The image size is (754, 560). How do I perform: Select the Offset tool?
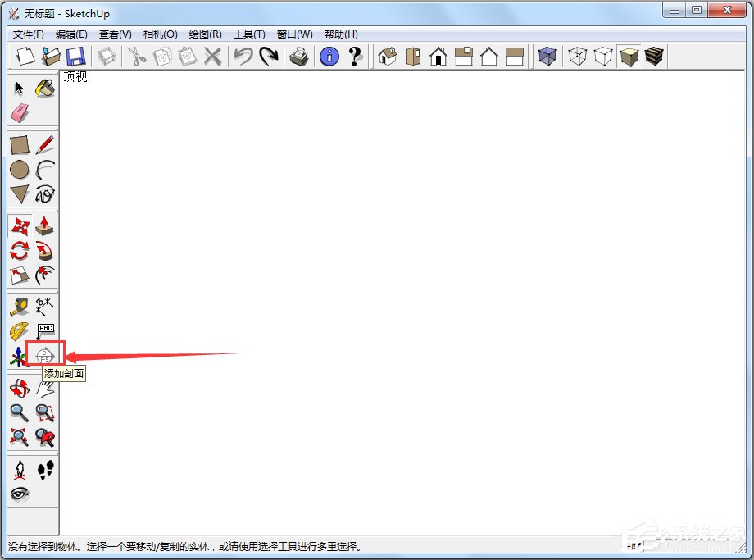(45, 275)
